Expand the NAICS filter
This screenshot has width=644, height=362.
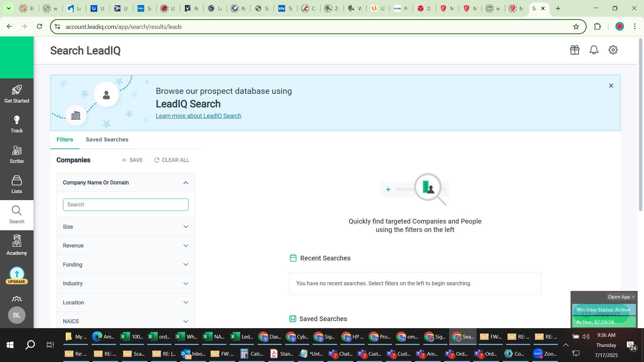click(126, 321)
